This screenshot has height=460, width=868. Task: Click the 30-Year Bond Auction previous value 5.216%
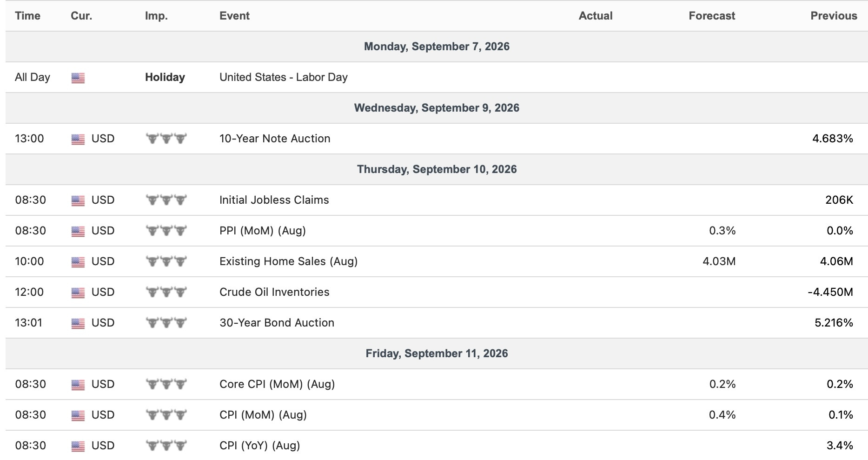click(834, 323)
